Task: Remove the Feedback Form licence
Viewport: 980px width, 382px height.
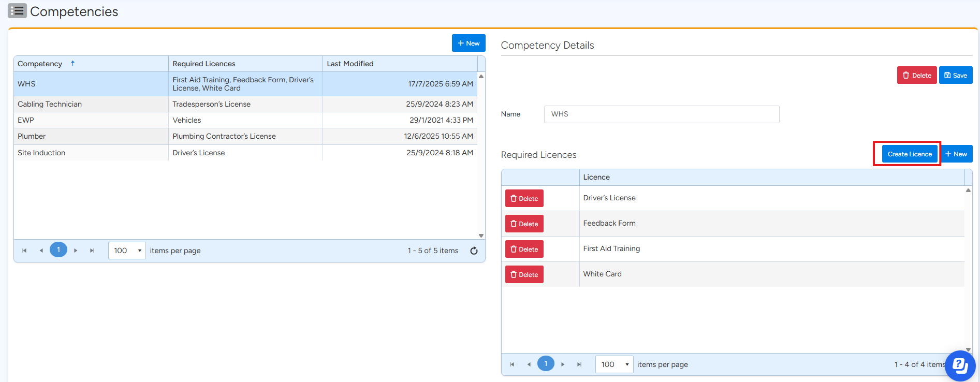Action: (524, 224)
